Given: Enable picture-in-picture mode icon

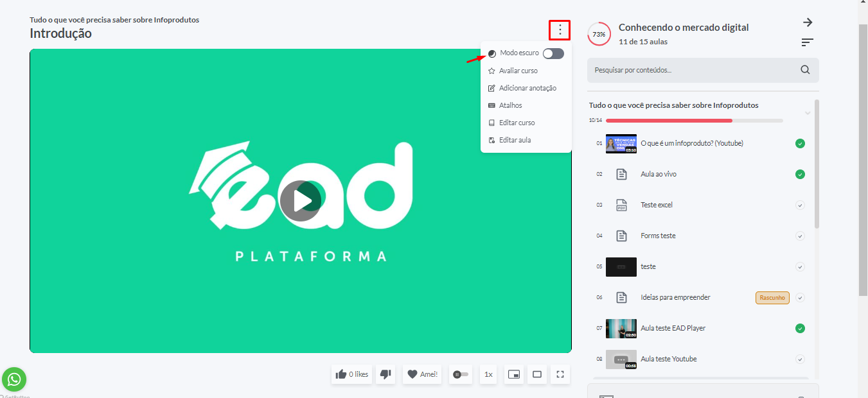Looking at the screenshot, I should click(513, 374).
